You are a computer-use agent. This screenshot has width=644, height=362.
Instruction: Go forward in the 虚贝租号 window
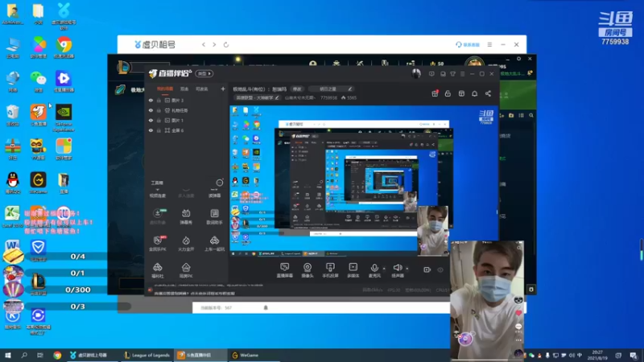pyautogui.click(x=214, y=44)
